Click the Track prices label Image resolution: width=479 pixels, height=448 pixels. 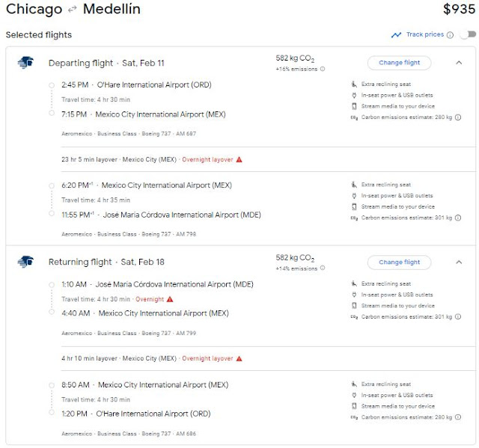point(424,35)
